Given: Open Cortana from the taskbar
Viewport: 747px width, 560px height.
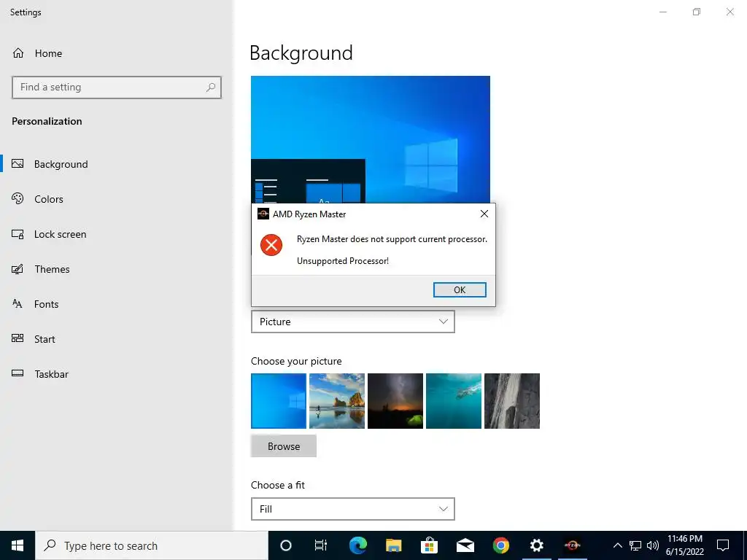Looking at the screenshot, I should pyautogui.click(x=286, y=545).
